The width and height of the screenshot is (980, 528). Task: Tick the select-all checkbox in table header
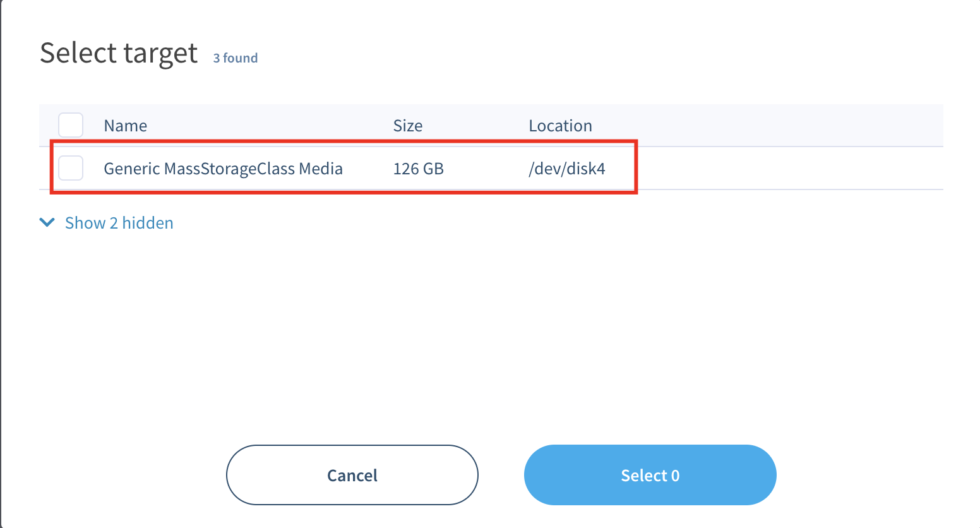(x=71, y=125)
